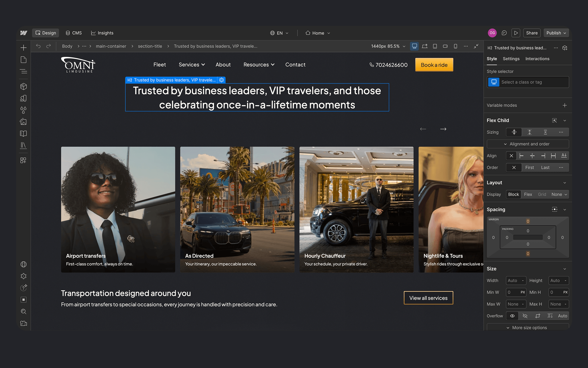
Task: Collapse the Spacing section chevron
Action: [x=565, y=209]
